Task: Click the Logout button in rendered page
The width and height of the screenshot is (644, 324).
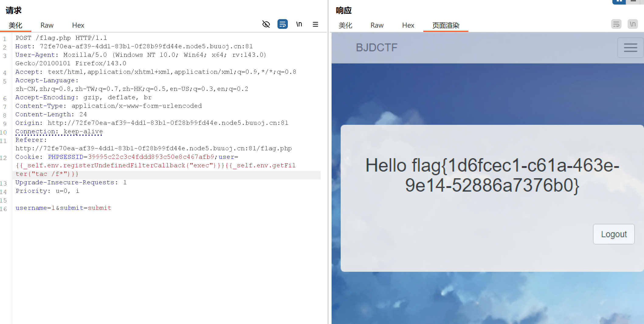Action: (614, 234)
